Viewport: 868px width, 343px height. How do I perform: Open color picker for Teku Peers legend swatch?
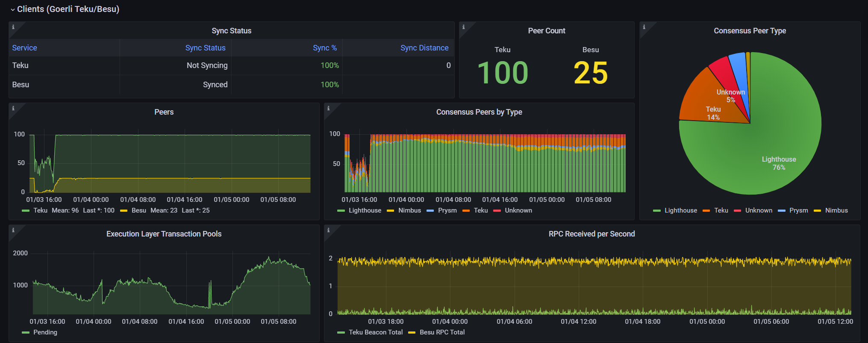pyautogui.click(x=26, y=211)
